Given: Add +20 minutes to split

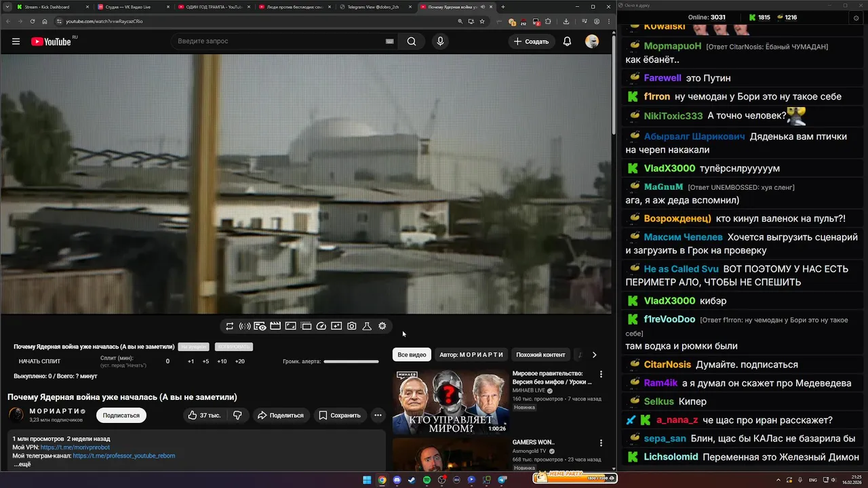Looking at the screenshot, I should coord(239,361).
